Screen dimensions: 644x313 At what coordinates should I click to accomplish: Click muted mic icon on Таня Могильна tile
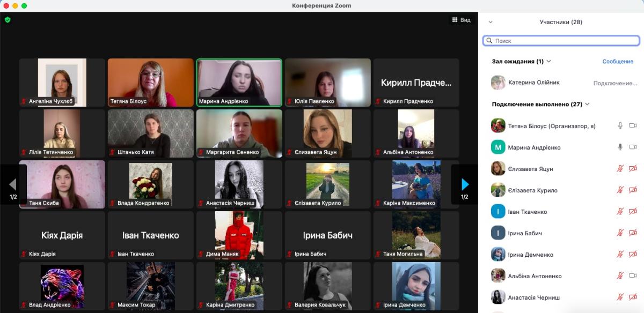(378, 254)
